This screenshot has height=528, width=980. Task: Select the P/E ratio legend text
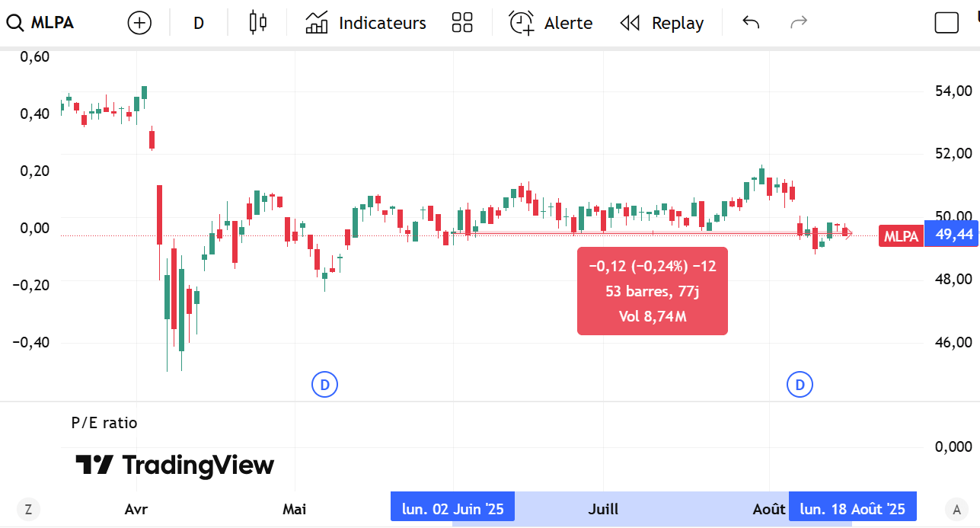[103, 423]
